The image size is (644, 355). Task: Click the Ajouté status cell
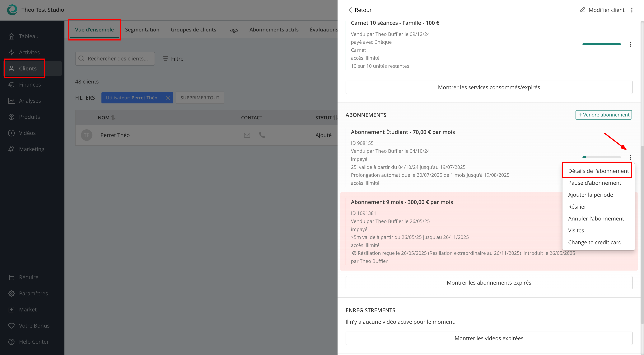pos(324,135)
